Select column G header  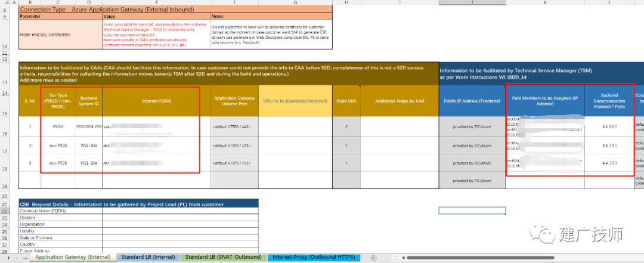tap(295, 2)
